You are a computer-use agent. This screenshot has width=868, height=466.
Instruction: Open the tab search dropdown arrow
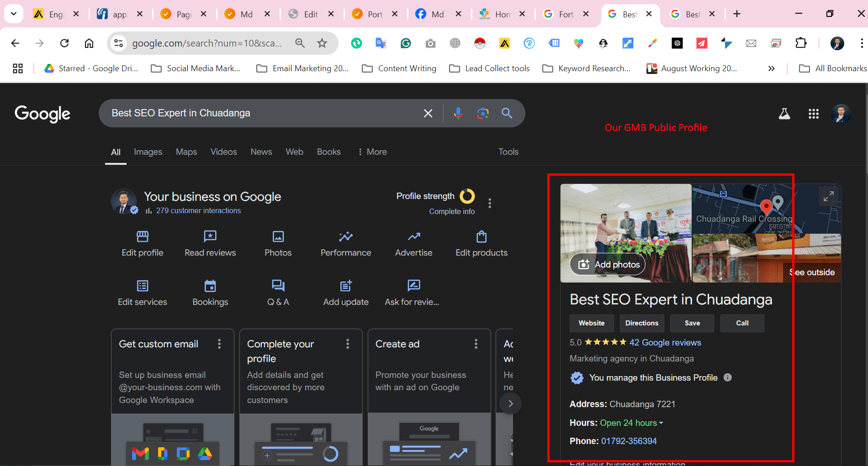click(14, 14)
